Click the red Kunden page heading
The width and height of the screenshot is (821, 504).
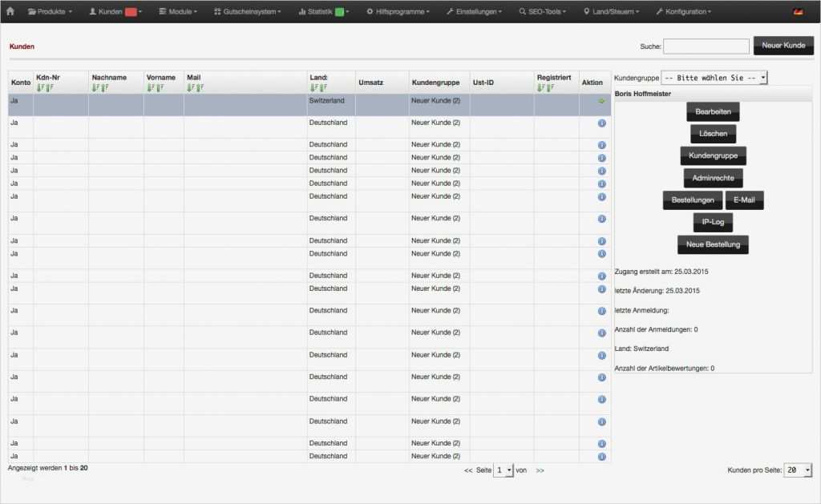coord(22,46)
